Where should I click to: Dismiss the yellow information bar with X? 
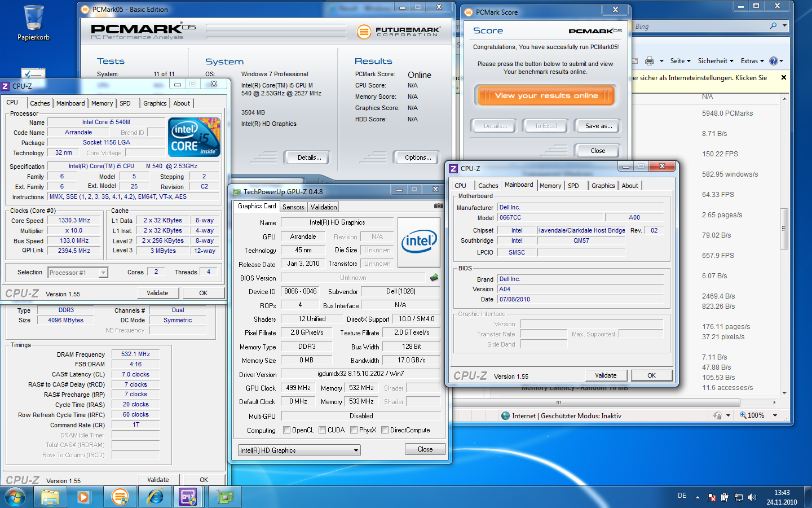point(784,77)
